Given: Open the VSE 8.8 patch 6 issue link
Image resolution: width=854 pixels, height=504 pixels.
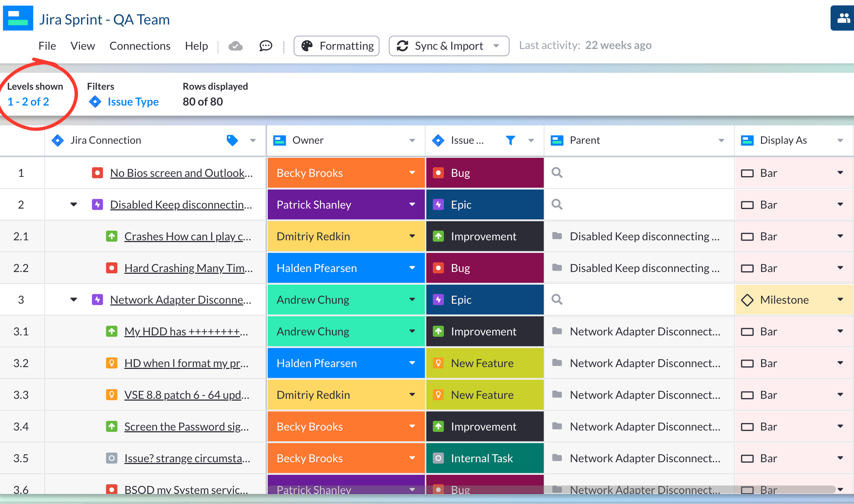Looking at the screenshot, I should (x=187, y=395).
